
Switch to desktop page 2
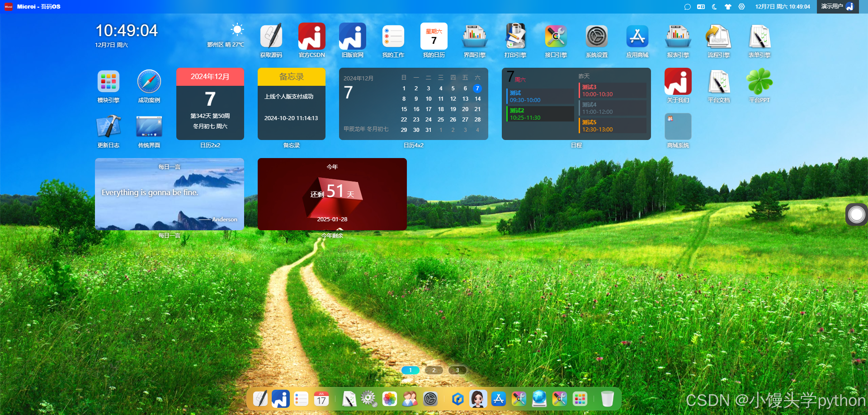(434, 370)
